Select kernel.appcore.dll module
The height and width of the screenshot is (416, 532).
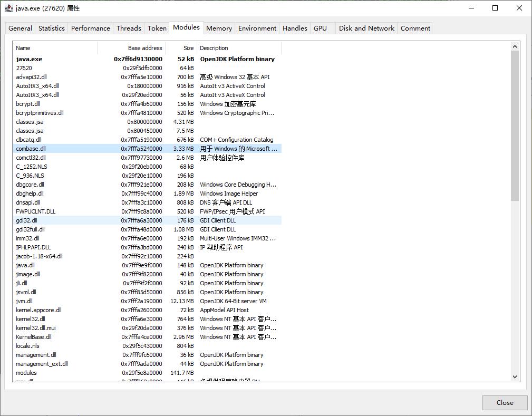(x=147, y=310)
